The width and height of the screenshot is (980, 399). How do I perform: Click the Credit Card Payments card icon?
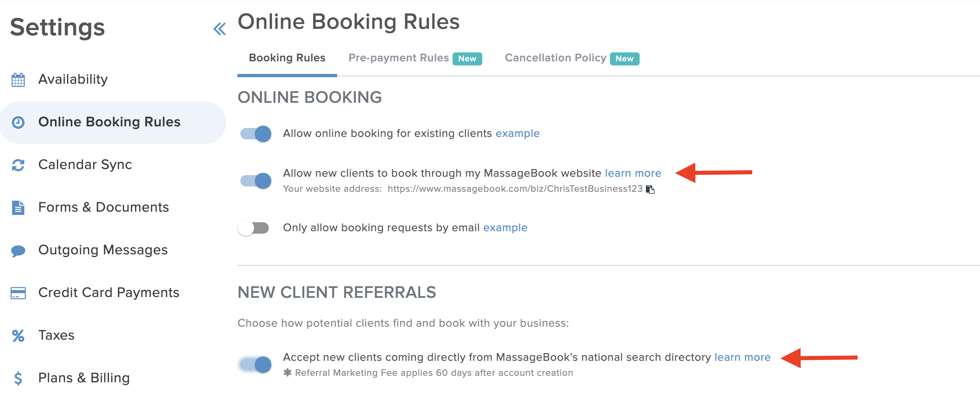18,293
